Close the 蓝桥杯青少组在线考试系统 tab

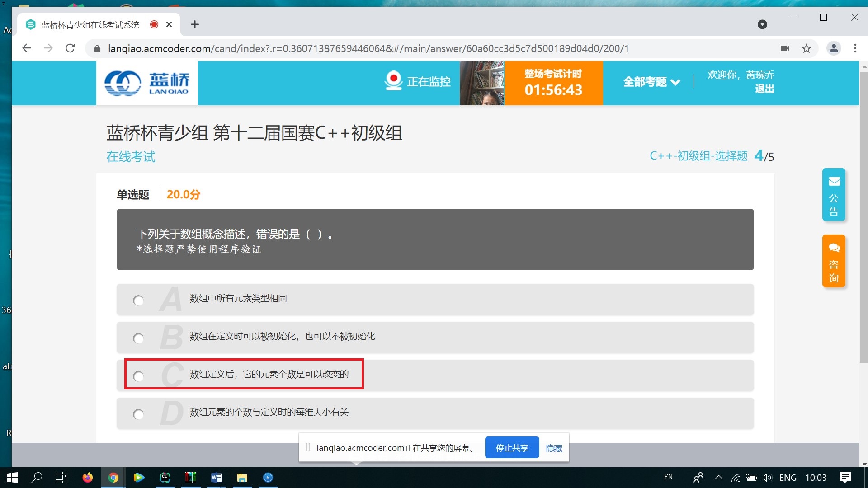click(x=169, y=24)
